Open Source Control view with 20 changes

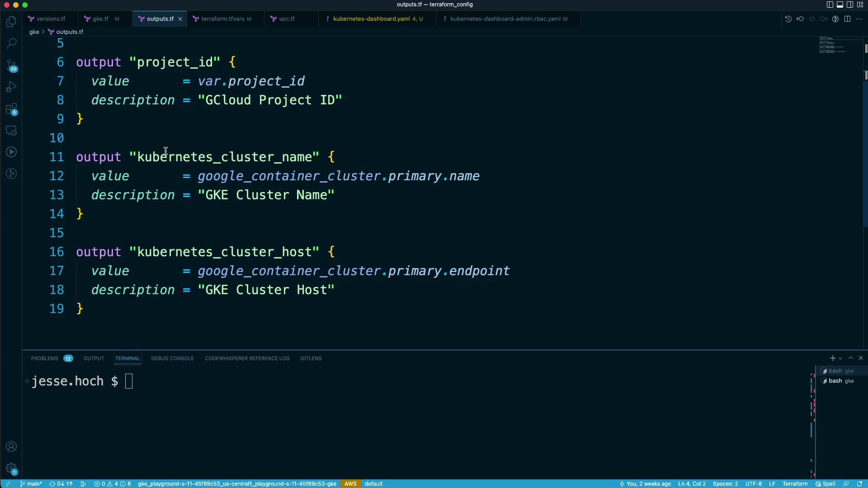point(11,66)
